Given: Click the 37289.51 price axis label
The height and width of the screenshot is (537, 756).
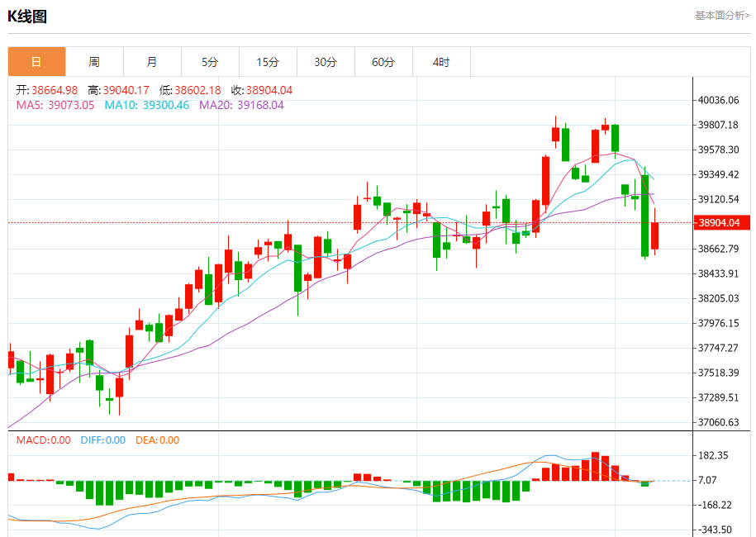Looking at the screenshot, I should 718,397.
